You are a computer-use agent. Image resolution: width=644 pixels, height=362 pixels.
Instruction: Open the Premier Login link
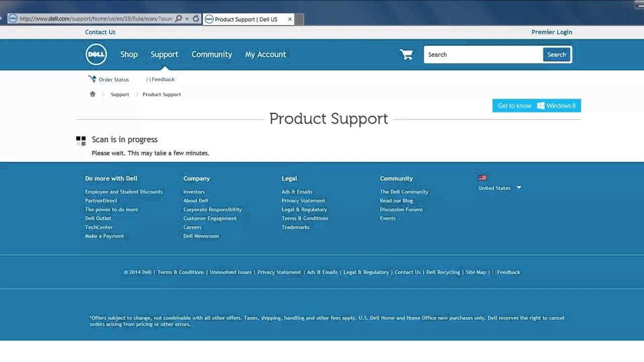(x=551, y=32)
